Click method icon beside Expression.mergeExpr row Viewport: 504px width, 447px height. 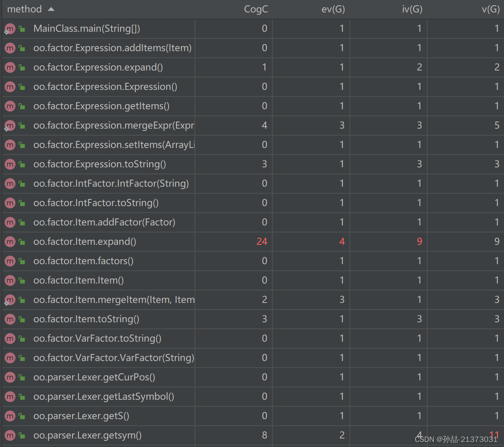tap(10, 126)
